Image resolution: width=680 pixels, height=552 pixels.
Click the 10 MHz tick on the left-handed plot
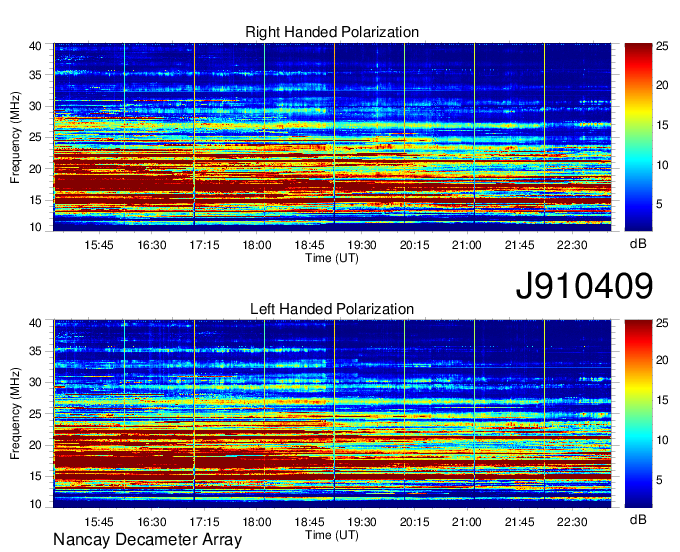pyautogui.click(x=35, y=504)
